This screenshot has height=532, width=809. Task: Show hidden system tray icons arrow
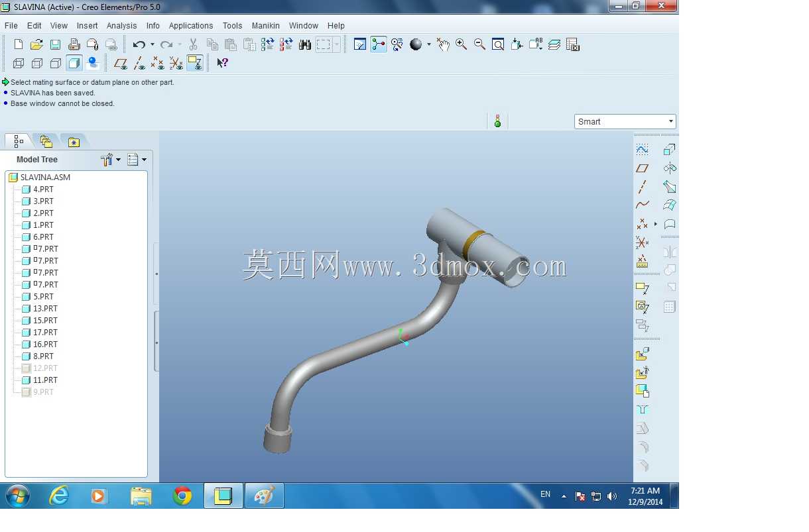(564, 496)
